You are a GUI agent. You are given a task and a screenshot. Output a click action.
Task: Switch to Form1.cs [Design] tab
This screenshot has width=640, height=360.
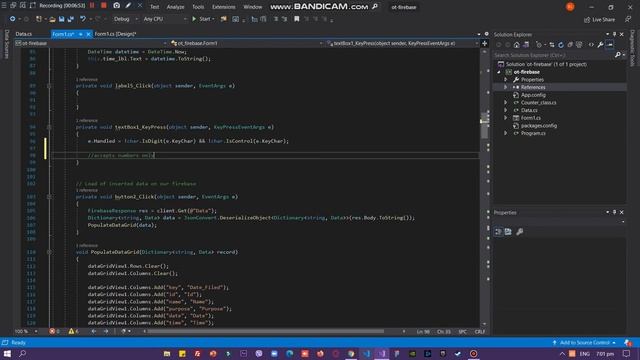(115, 34)
